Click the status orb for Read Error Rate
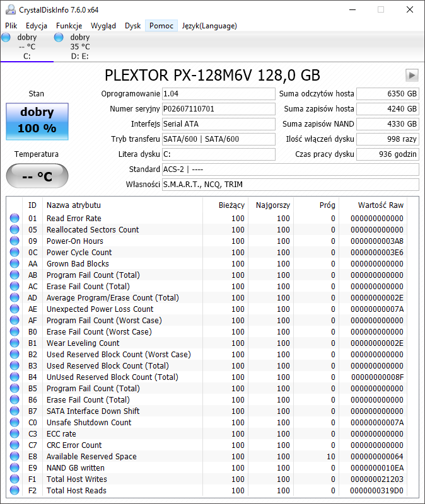425x504 pixels. (15, 218)
